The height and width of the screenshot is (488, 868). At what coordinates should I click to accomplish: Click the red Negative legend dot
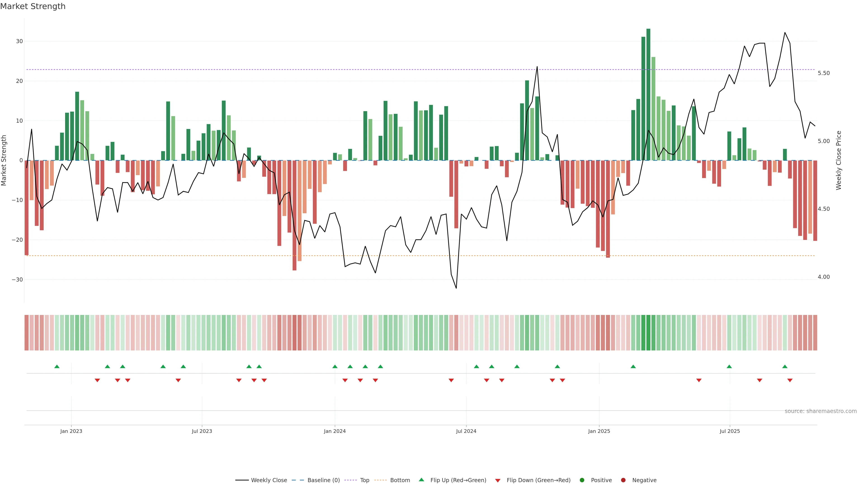pyautogui.click(x=623, y=480)
